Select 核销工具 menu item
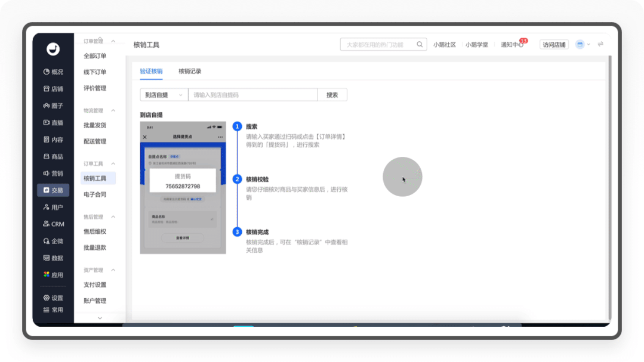 98,178
